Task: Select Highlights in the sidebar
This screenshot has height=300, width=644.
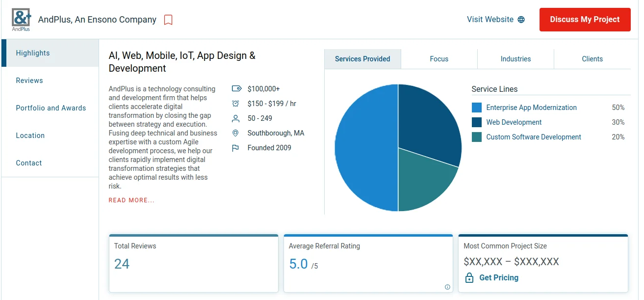Action: pyautogui.click(x=50, y=53)
